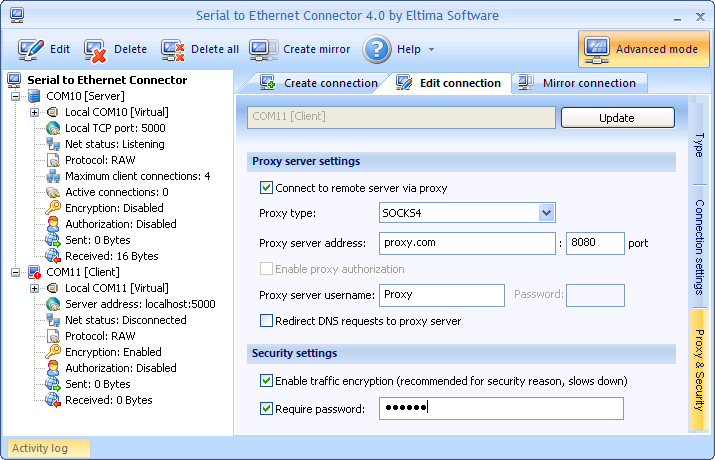Expand the Local COM11 [Virtual] node
715x460 pixels.
tap(34, 288)
